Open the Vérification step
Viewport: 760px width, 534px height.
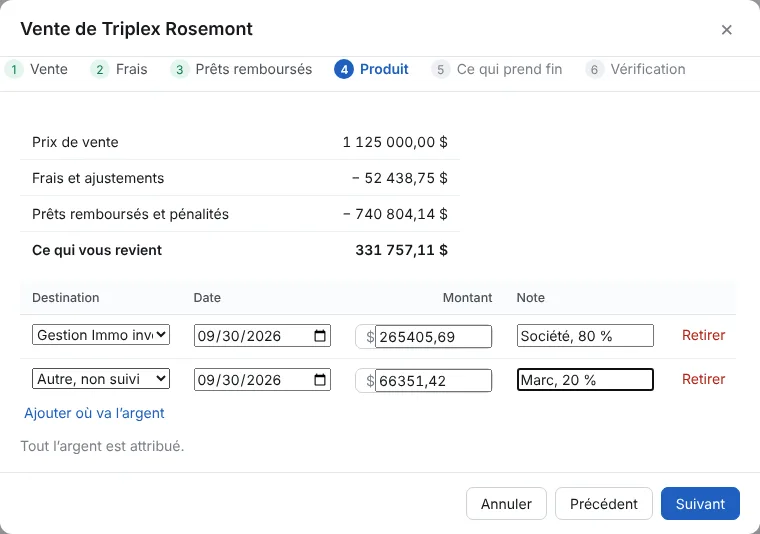tap(635, 69)
